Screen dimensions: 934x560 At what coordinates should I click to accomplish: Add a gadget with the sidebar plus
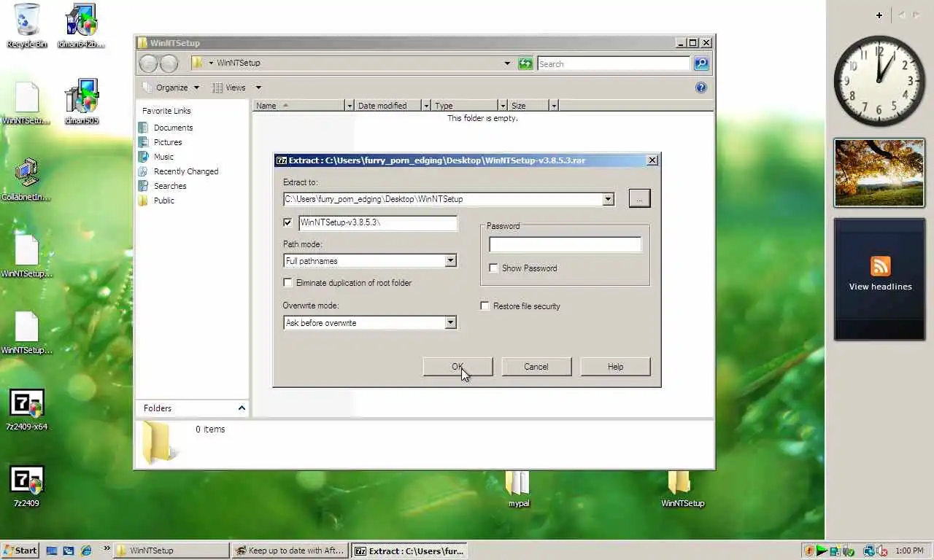879,15
